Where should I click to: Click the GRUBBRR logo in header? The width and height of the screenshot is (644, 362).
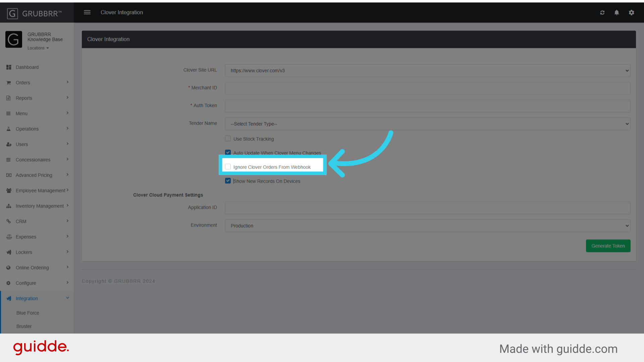click(35, 13)
